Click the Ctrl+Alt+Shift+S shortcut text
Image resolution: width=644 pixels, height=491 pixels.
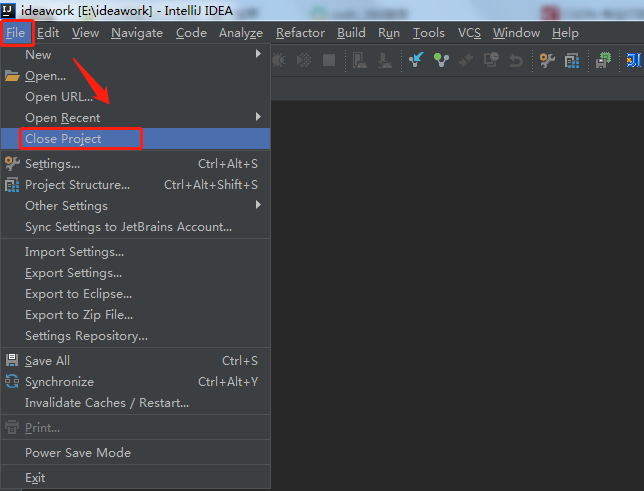211,185
